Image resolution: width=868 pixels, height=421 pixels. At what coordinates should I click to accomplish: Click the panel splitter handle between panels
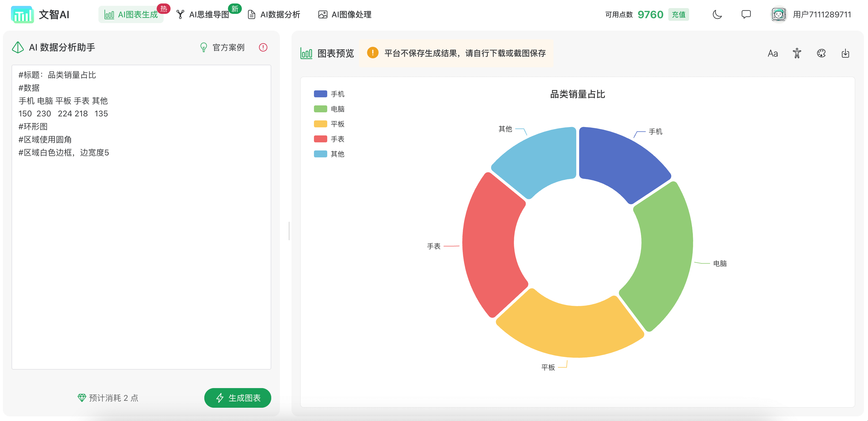click(289, 231)
